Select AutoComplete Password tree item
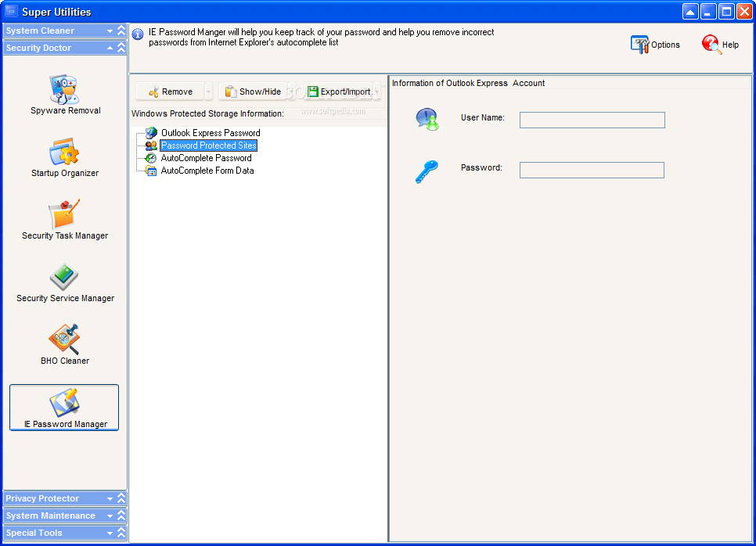This screenshot has width=756, height=546. point(207,157)
